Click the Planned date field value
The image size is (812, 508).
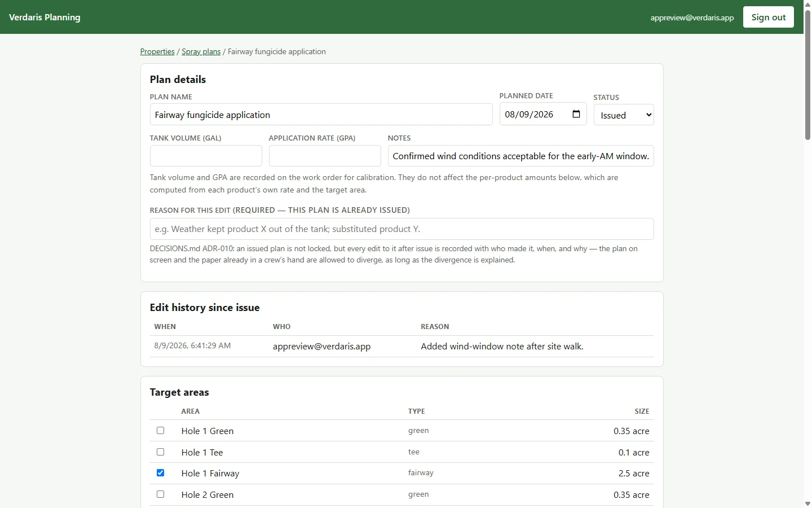point(529,114)
